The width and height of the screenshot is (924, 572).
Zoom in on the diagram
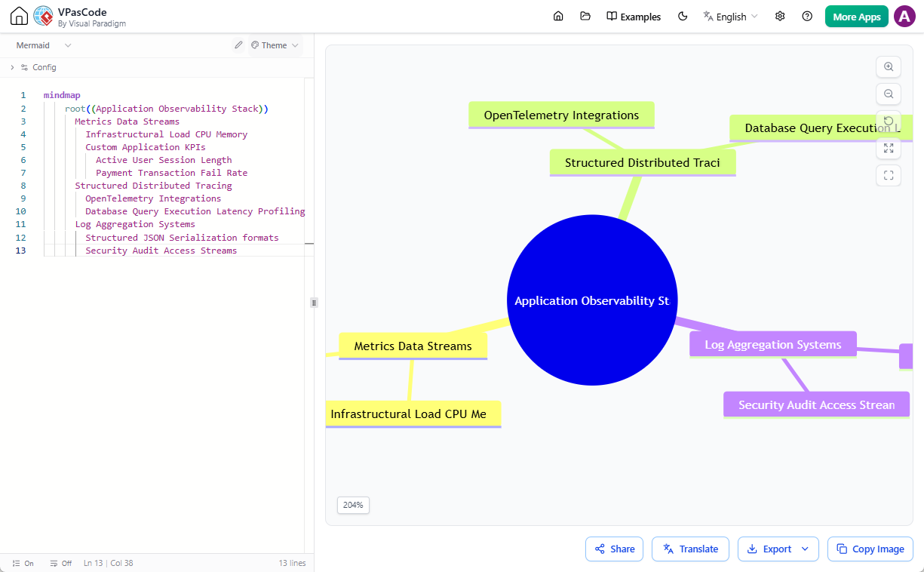coord(889,67)
